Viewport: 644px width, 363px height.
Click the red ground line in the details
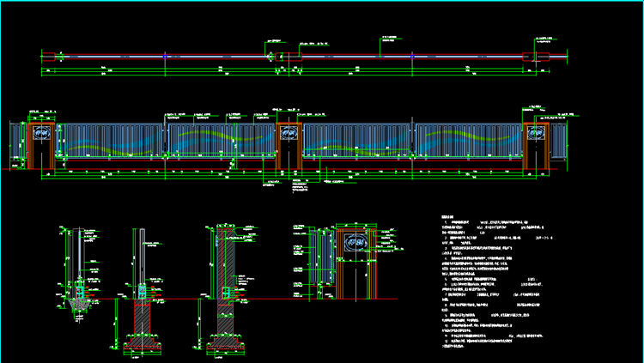(x=258, y=299)
